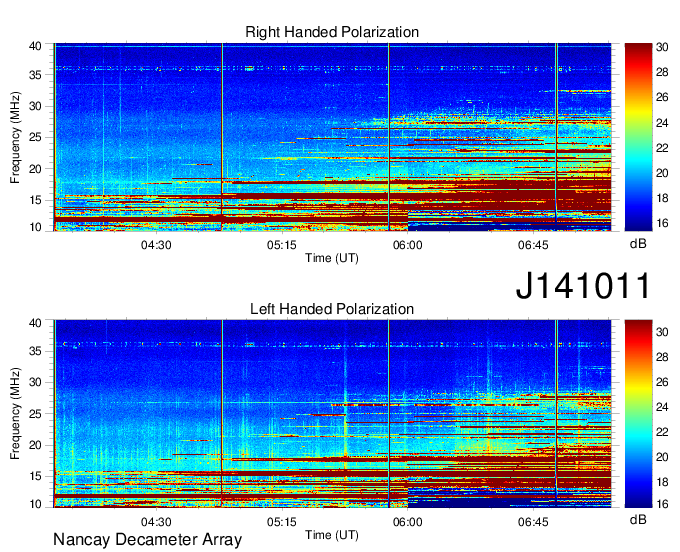Click the 05:15 tick under Left Handed plot
Image resolution: width=680 pixels, height=552 pixels.
pos(281,522)
